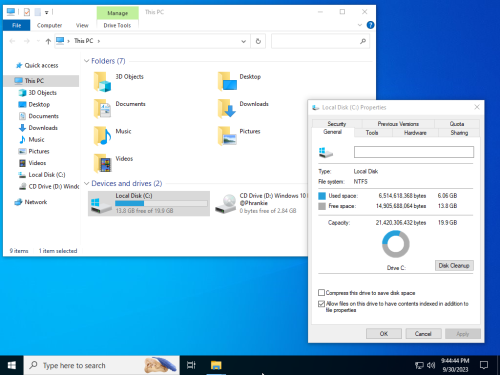Click the Network icon in sidebar
Screen dimensions: 500x375
coord(18,202)
